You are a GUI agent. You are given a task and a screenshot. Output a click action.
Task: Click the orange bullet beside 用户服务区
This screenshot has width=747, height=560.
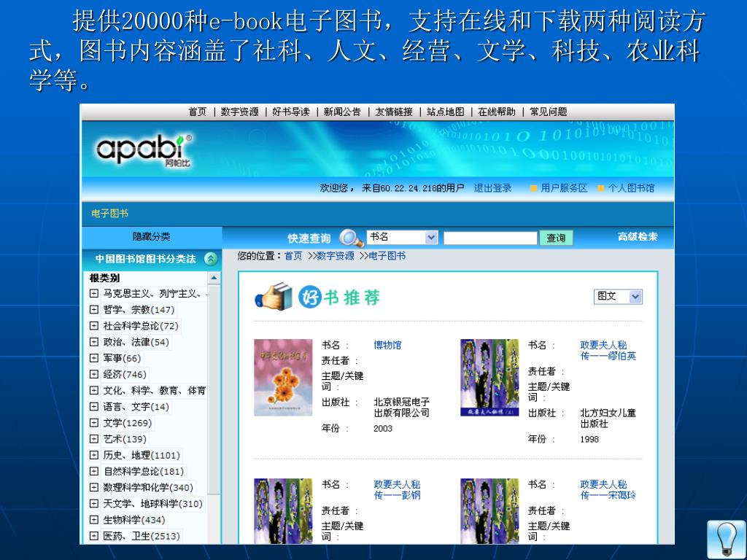pyautogui.click(x=533, y=189)
